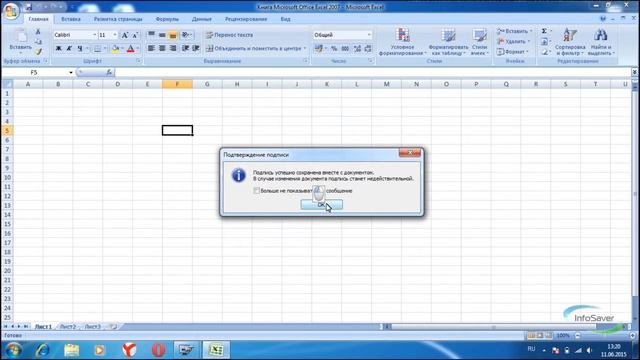Toggle align bottom vertical alignment
The width and height of the screenshot is (640, 360).
click(x=173, y=35)
